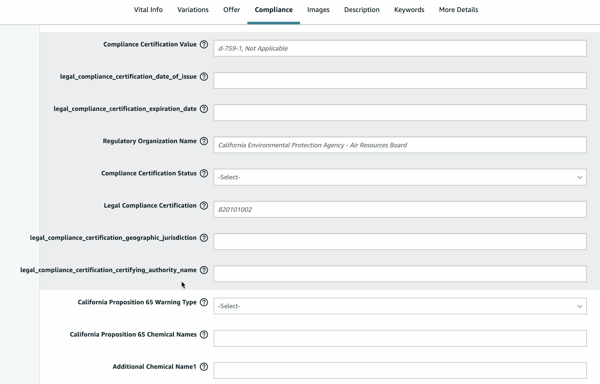Show help for Regulatory Organization Name
Image resolution: width=600 pixels, height=384 pixels.
(204, 141)
